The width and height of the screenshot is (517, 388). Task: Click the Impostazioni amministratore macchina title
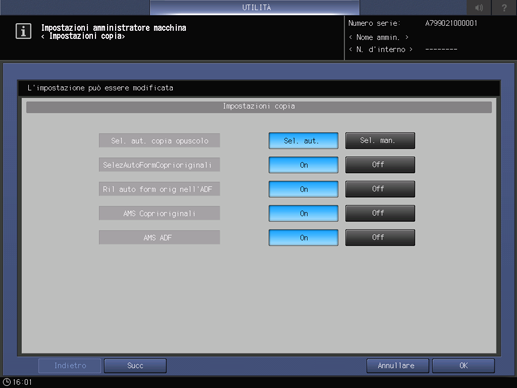point(114,28)
